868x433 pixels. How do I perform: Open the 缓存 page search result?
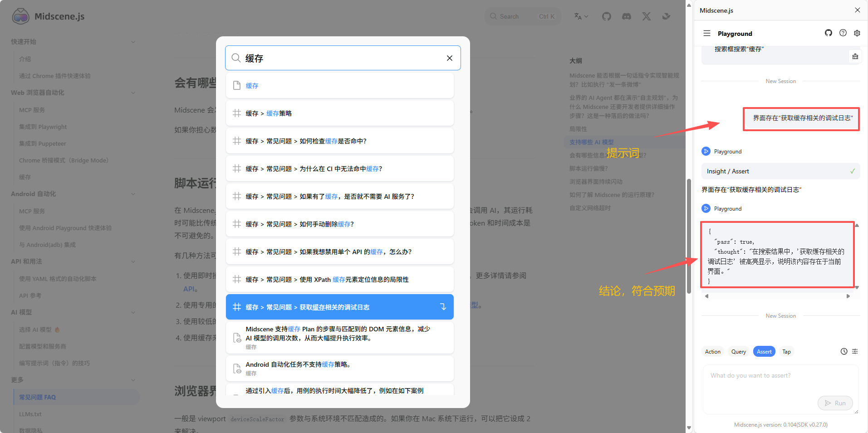[340, 85]
